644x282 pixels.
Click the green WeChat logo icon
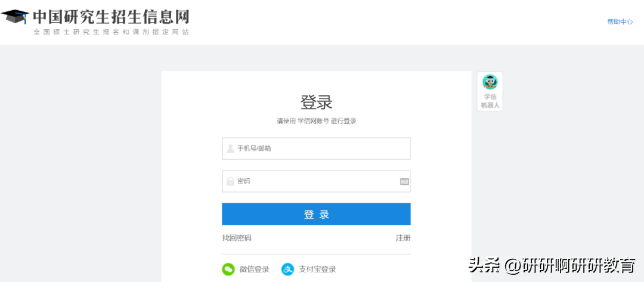coord(228,269)
